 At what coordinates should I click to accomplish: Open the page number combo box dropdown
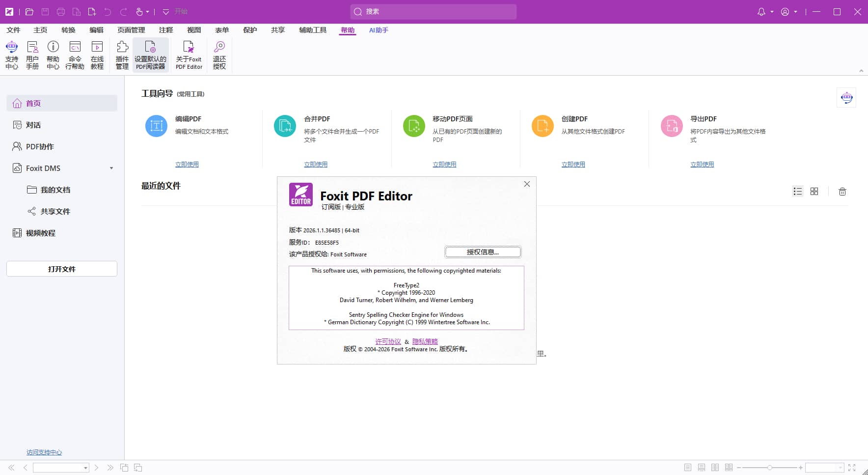(x=85, y=468)
